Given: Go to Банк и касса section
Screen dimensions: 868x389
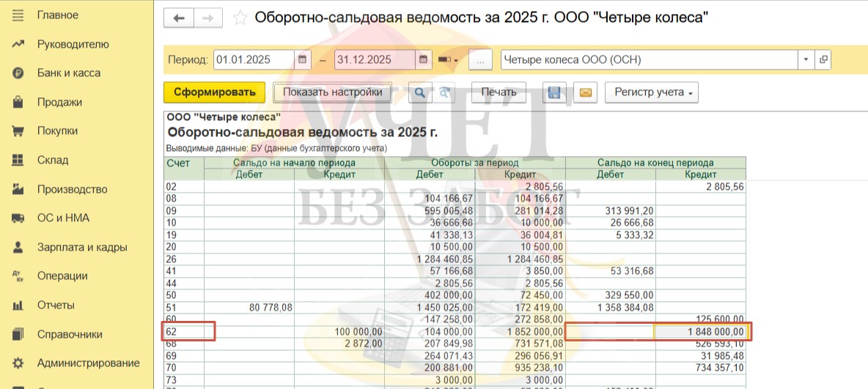Looking at the screenshot, I should coord(69,73).
